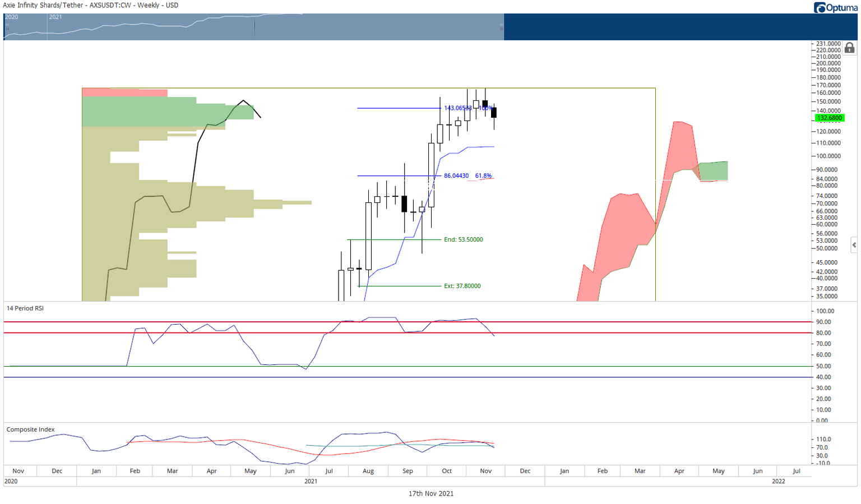Image resolution: width=861 pixels, height=504 pixels.
Task: Click the Aug month label on time axis
Action: (x=368, y=471)
